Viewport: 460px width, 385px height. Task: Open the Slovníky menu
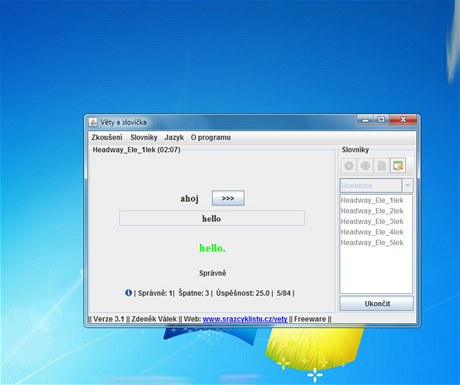(144, 137)
